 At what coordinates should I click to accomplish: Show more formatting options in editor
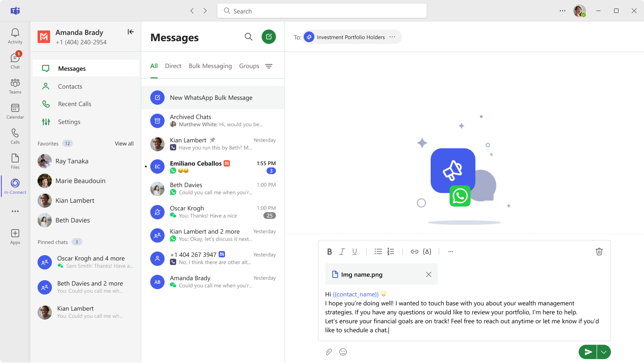[451, 252]
